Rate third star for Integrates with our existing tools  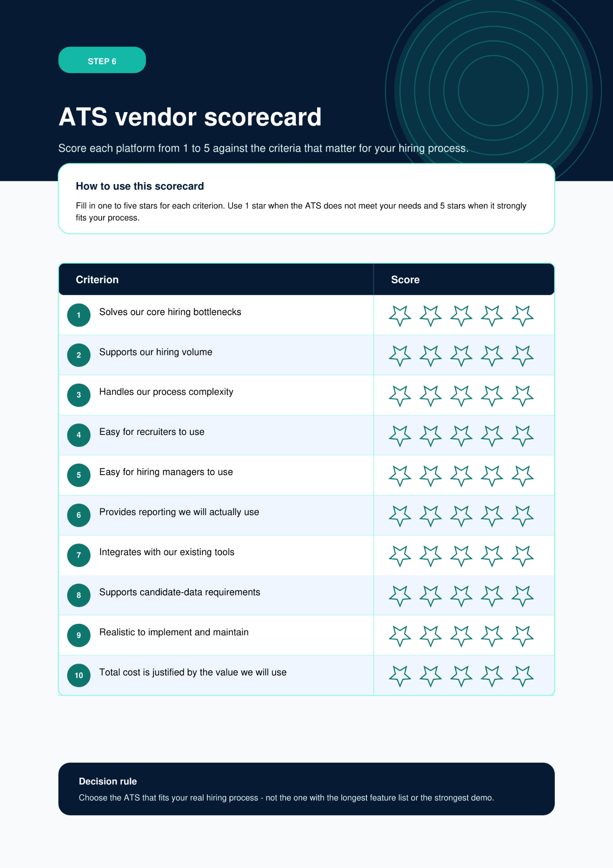tap(461, 556)
